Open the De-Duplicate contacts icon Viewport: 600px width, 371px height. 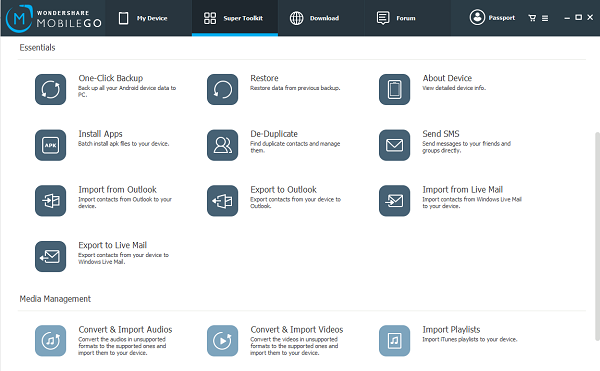point(222,145)
